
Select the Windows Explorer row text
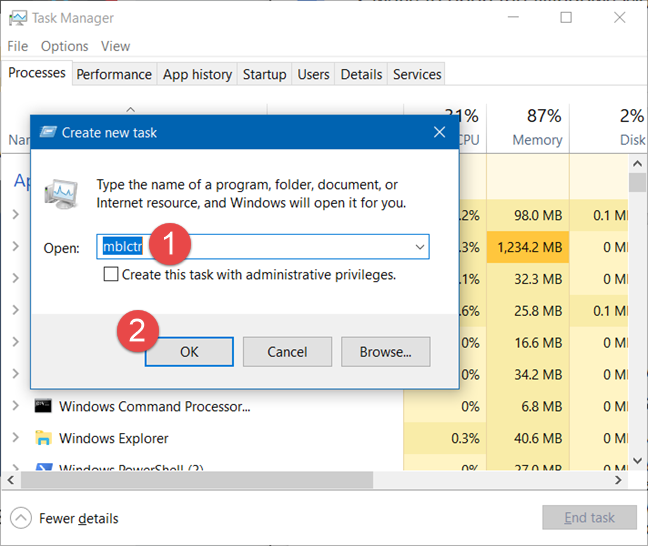coord(114,438)
